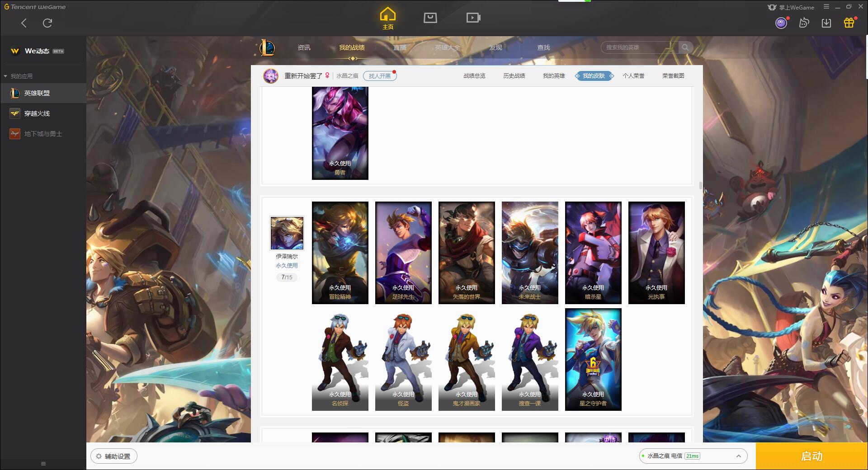Open 辅助设置 settings button

114,456
